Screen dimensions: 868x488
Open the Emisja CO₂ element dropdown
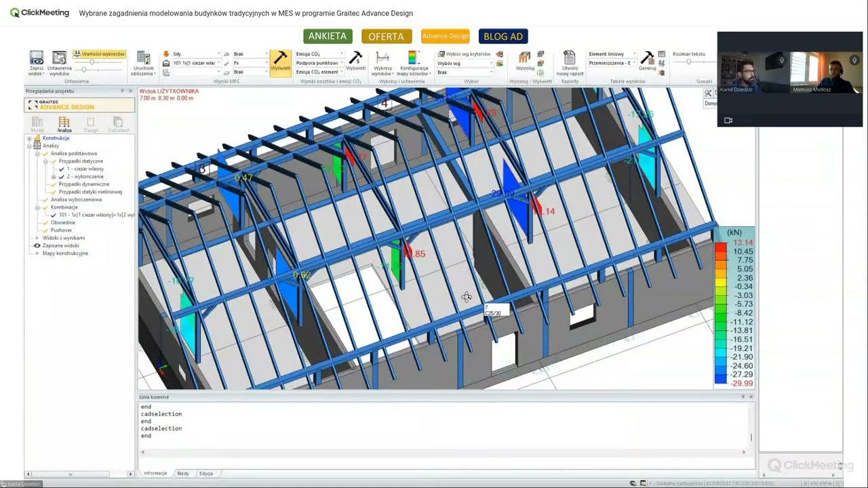[319, 72]
